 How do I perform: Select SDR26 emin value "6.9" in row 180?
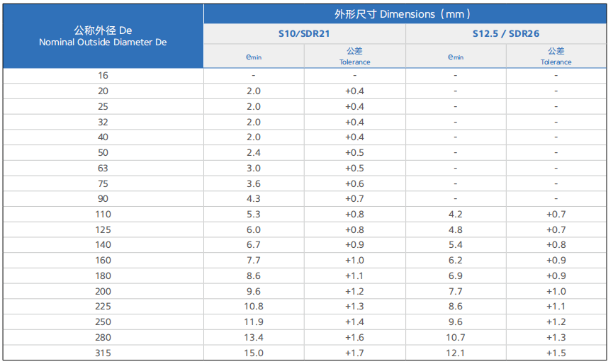[x=456, y=276]
